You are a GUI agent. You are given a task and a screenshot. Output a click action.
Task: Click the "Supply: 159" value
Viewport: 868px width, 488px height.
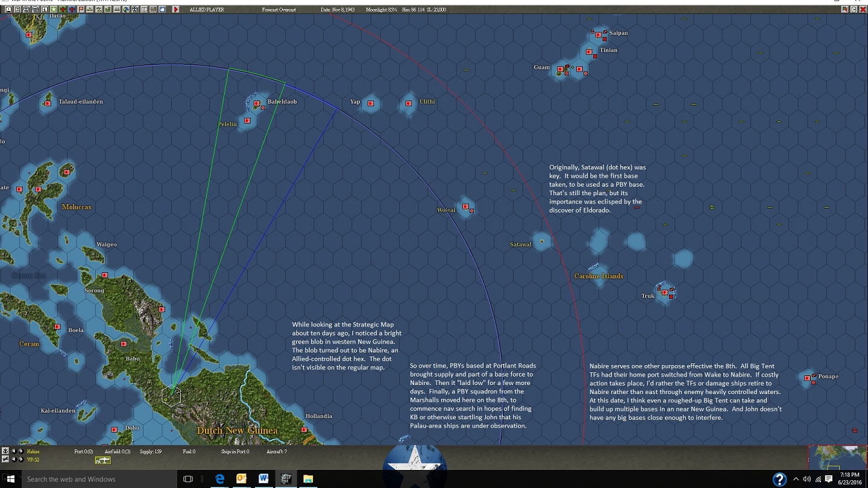pos(151,451)
